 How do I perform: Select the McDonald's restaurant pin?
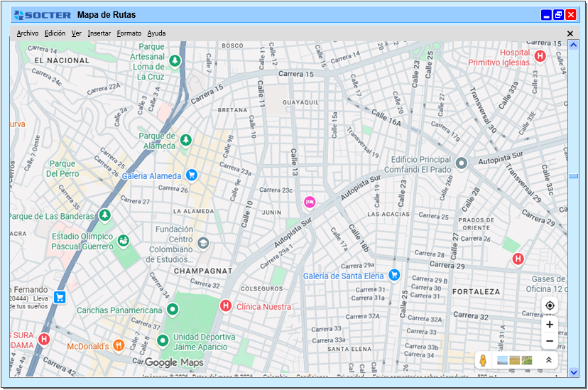(x=119, y=345)
